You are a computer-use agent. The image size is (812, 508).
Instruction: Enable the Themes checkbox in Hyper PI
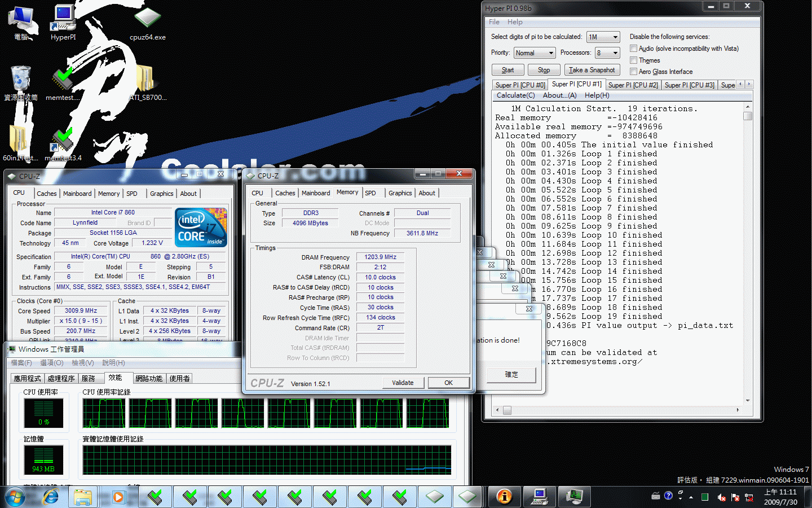[x=634, y=60]
